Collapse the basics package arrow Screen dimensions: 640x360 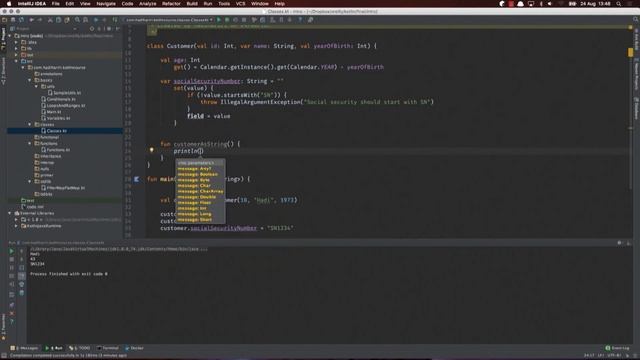pyautogui.click(x=30, y=80)
